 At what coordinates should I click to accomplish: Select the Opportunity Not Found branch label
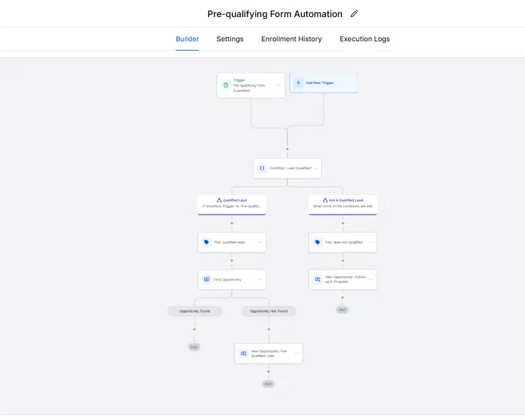(x=268, y=311)
